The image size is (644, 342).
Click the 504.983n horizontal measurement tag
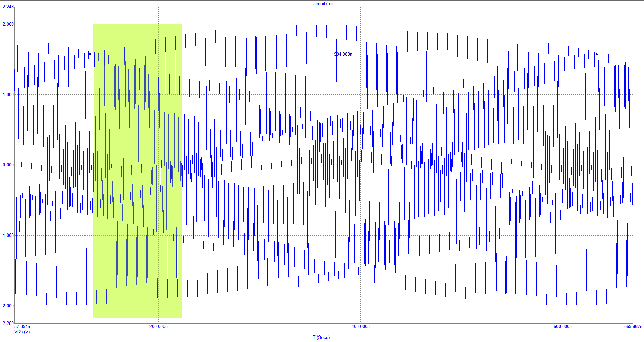(x=343, y=54)
